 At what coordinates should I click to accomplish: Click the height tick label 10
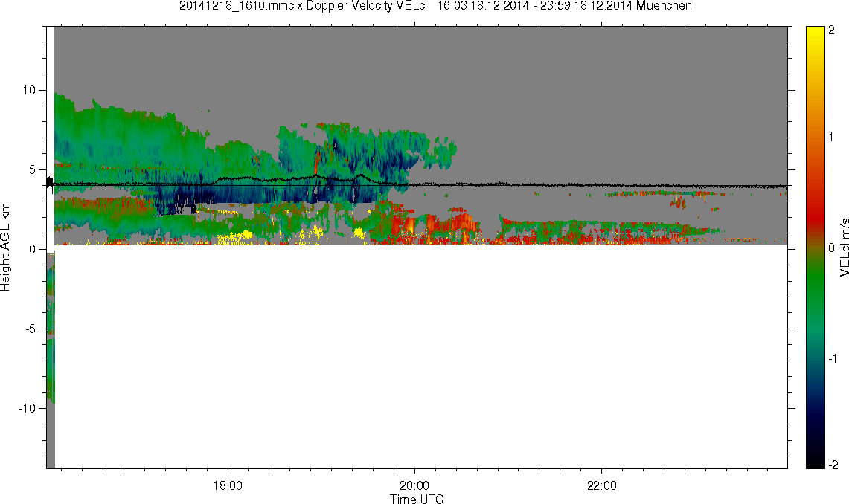point(29,90)
